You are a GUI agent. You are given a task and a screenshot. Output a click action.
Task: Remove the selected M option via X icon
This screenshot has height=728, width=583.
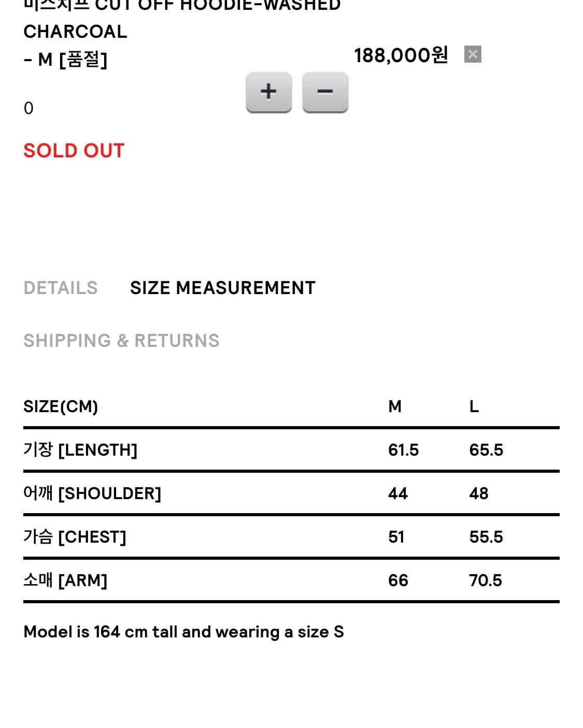(473, 54)
